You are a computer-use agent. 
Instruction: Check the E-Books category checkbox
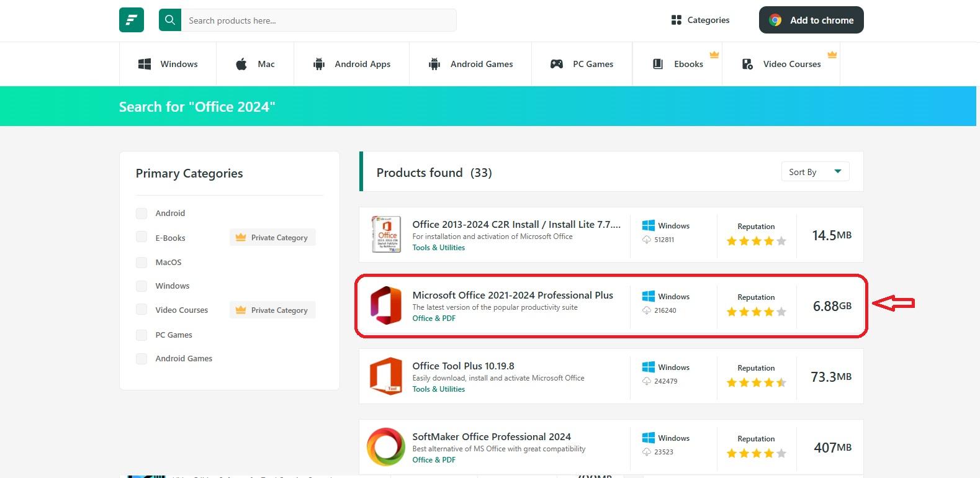pos(142,237)
